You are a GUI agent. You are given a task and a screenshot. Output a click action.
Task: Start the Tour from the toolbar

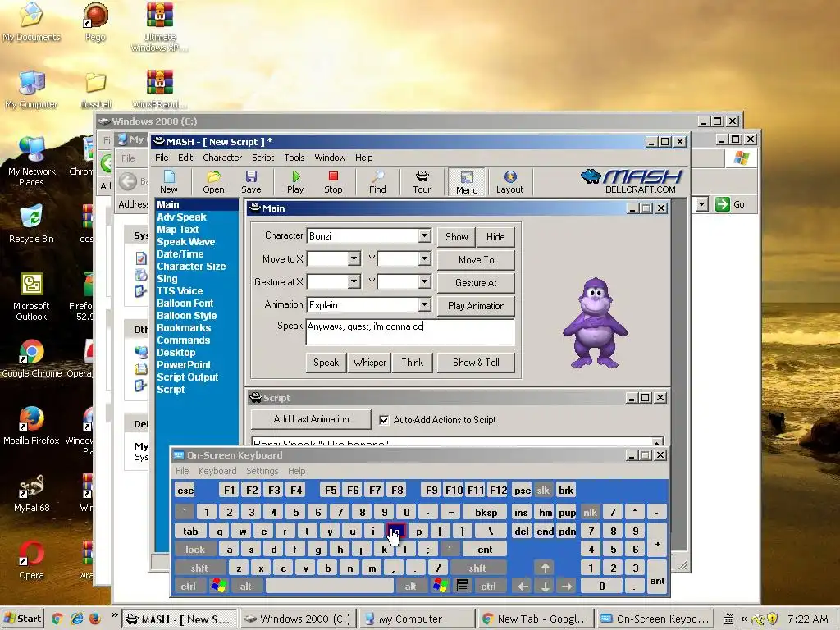pyautogui.click(x=422, y=181)
